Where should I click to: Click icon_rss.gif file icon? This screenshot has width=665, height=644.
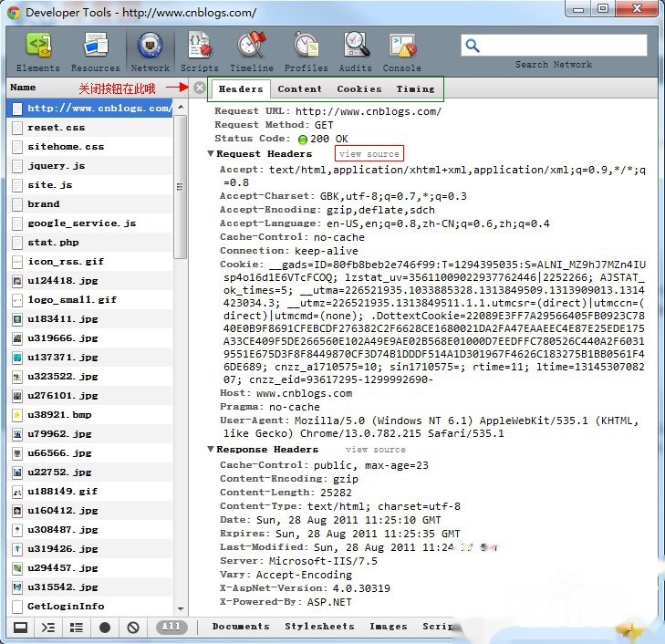click(17, 262)
